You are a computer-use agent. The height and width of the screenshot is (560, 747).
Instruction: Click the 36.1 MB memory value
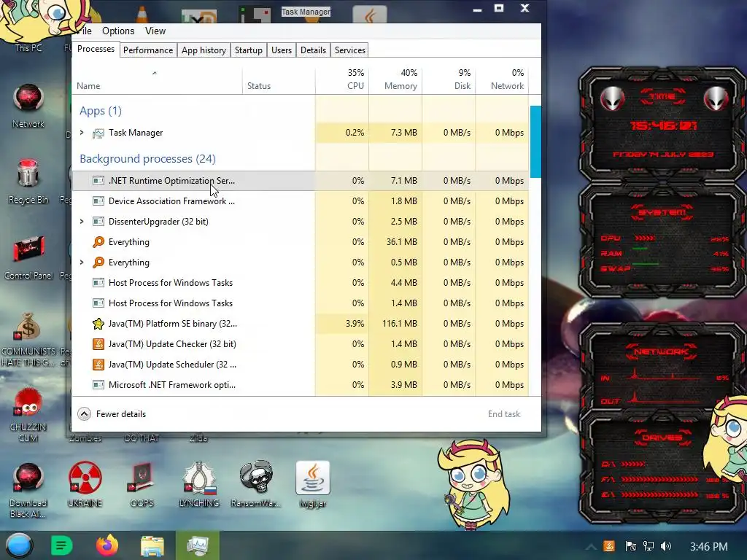click(402, 242)
